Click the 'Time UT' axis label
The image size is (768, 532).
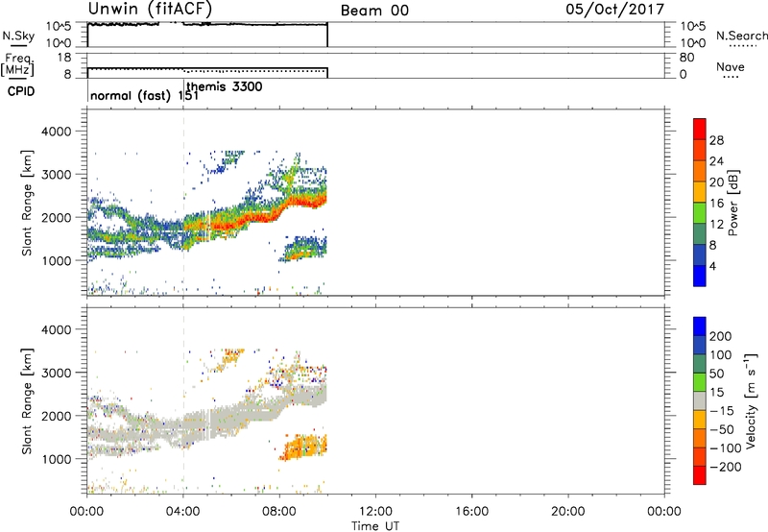tap(375, 526)
